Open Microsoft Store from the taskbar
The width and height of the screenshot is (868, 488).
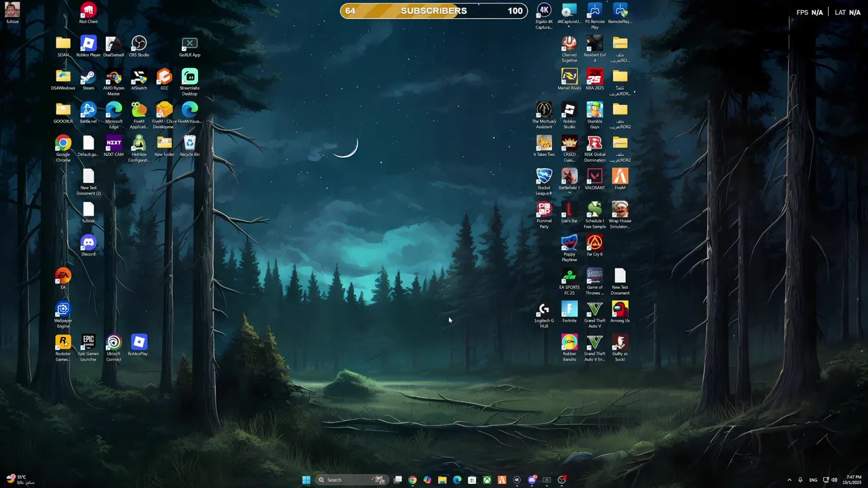click(x=472, y=480)
